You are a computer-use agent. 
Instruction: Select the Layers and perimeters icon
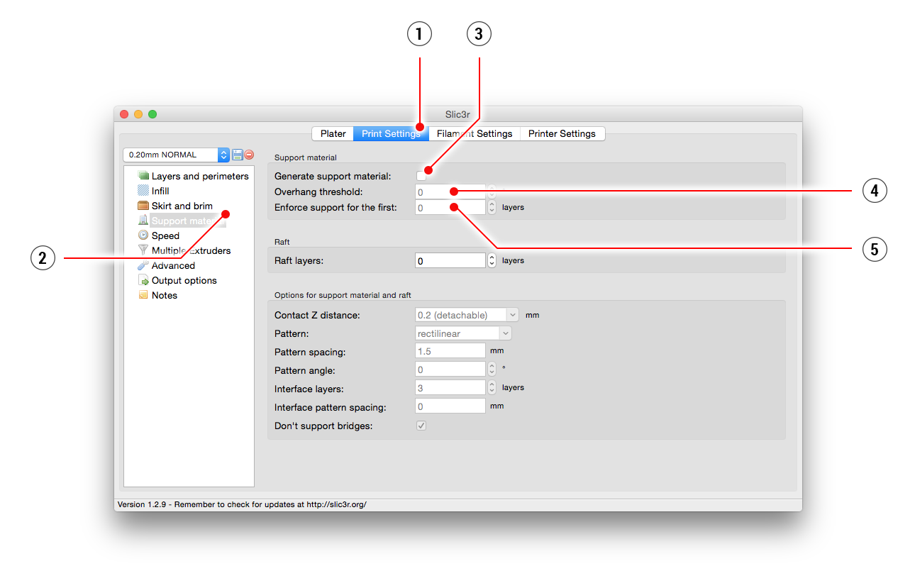click(143, 176)
